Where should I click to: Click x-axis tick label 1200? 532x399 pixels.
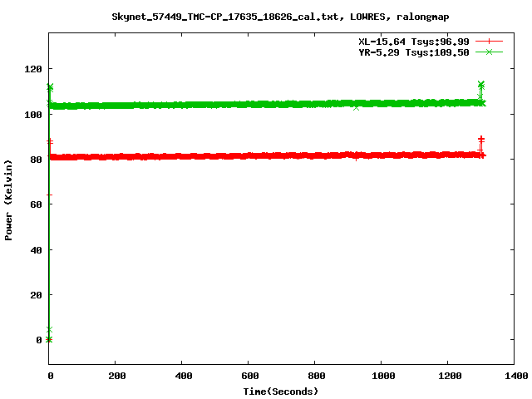[450, 376]
